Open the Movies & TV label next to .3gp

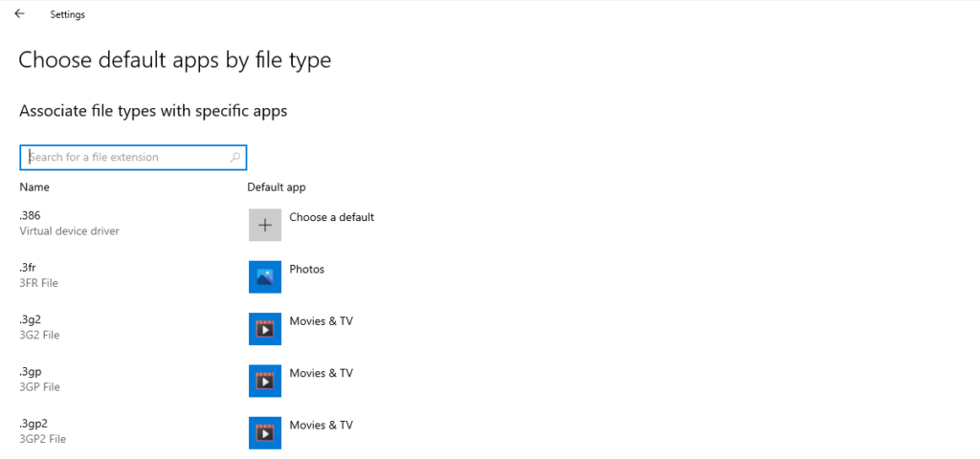[x=321, y=372]
